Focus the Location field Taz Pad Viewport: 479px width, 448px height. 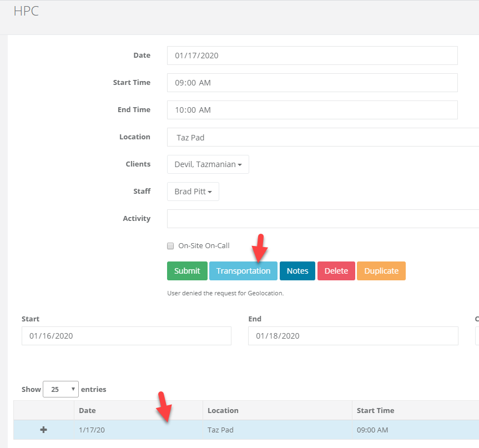coord(322,137)
